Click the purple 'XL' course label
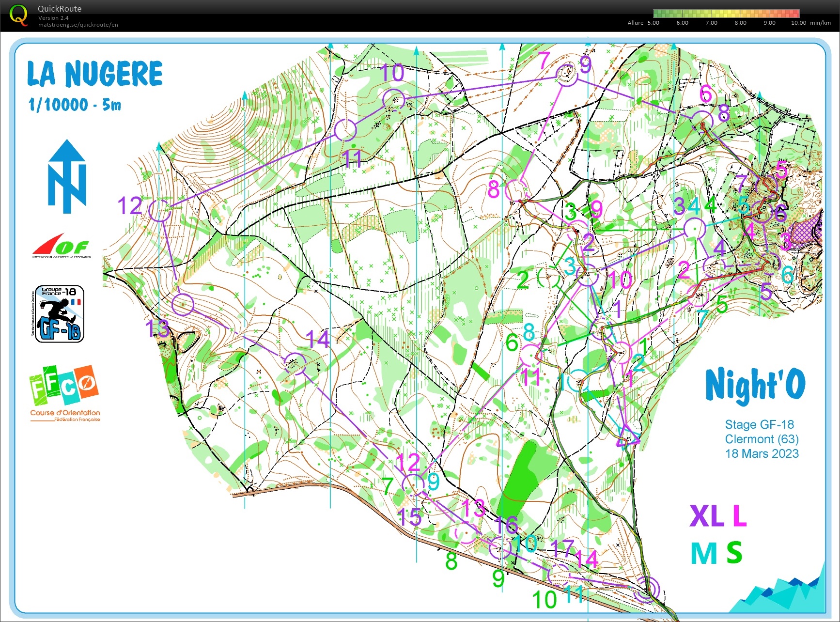This screenshot has height=622, width=840. 707,516
